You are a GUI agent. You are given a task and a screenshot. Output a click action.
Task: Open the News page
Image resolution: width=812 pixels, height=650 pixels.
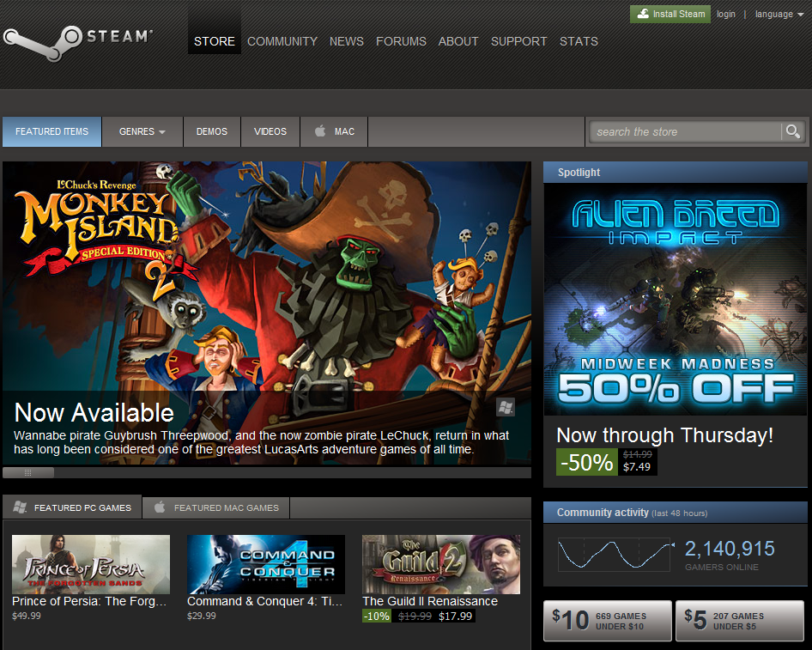(x=347, y=41)
